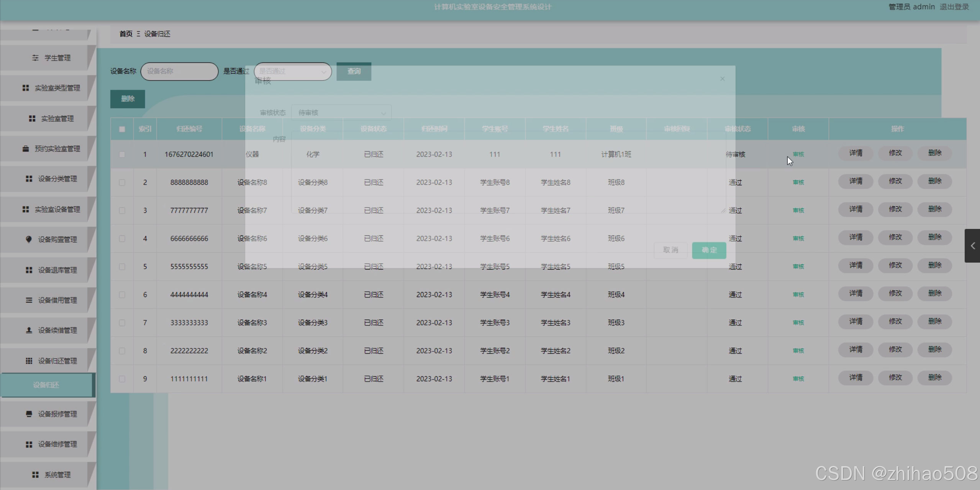980x490 pixels.
Task: Click the 设备名称 search input field
Action: (179, 72)
